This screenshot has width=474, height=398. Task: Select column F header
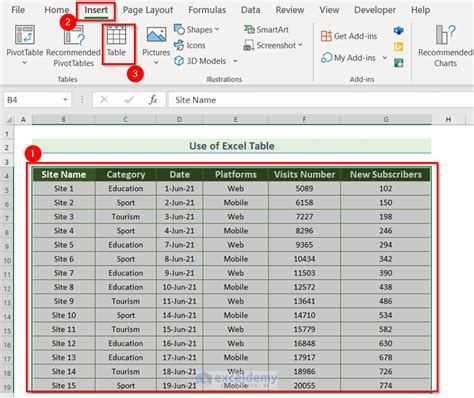pos(304,119)
